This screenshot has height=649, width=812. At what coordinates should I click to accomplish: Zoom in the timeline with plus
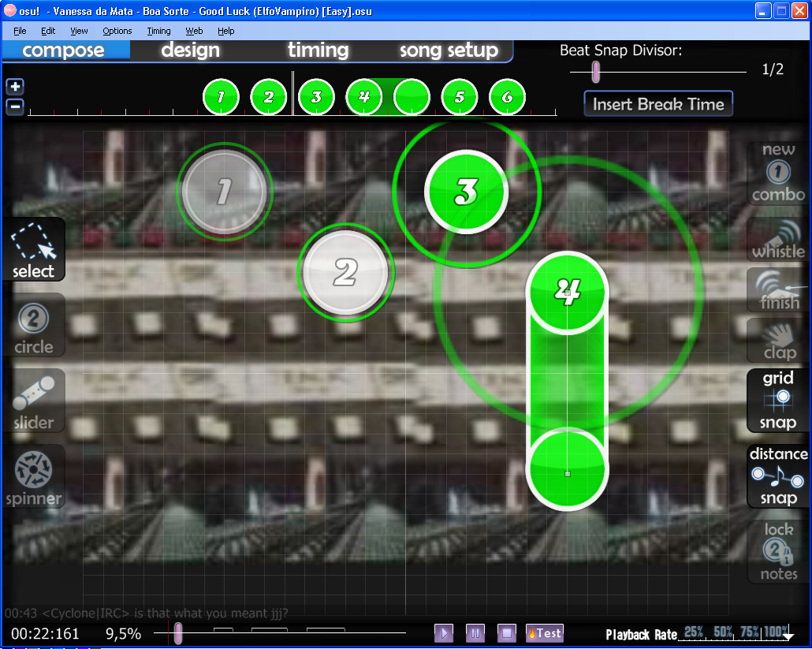pos(16,87)
